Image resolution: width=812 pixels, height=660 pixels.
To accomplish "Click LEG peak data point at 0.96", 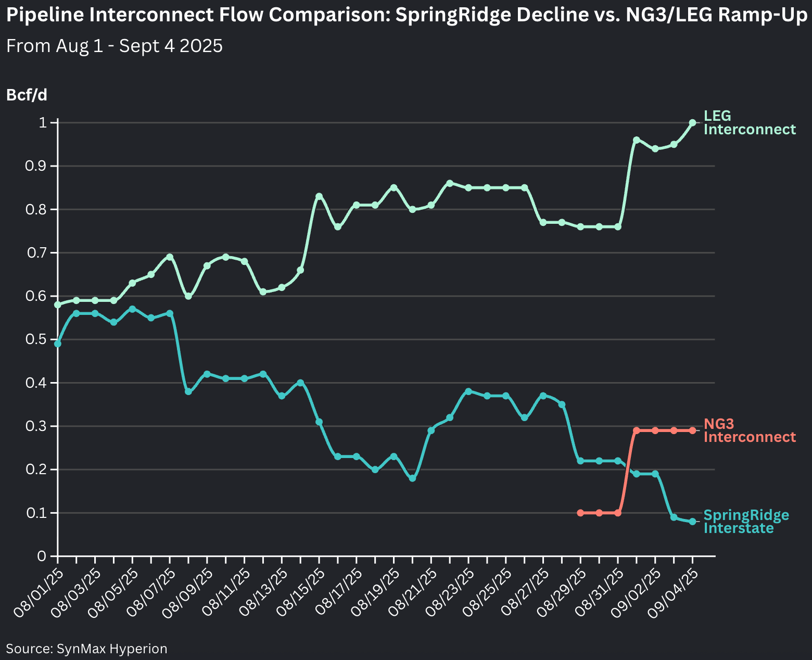I will [636, 140].
